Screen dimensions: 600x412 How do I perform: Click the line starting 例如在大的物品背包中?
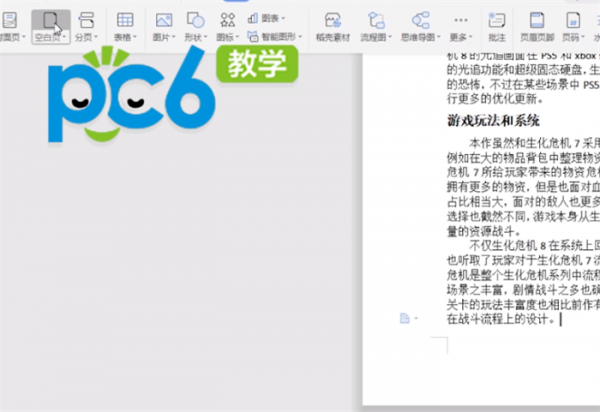point(523,158)
